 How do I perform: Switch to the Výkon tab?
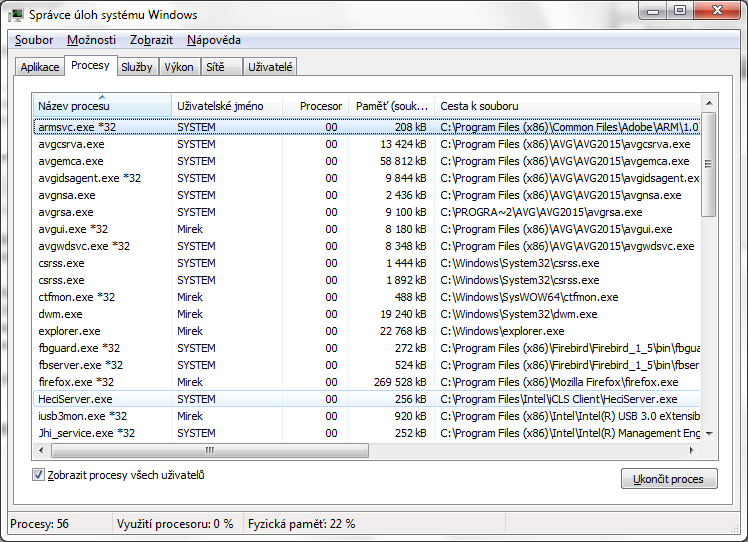tap(179, 67)
